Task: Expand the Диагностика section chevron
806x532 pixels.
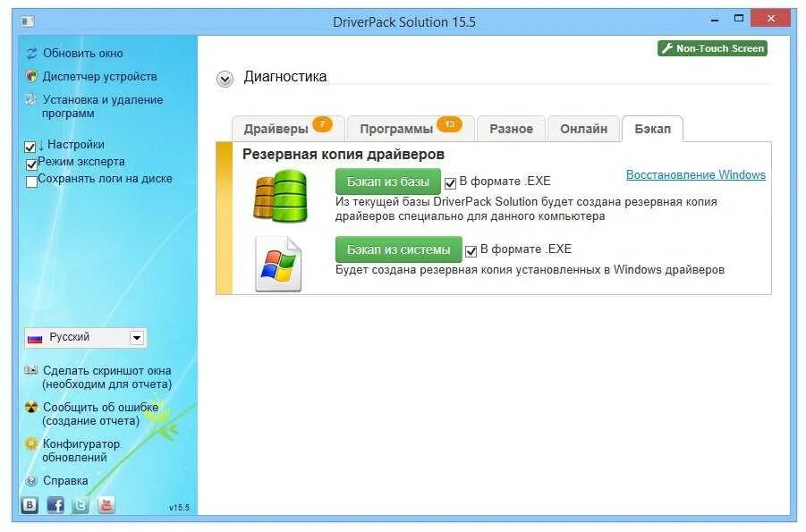Action: tap(225, 80)
